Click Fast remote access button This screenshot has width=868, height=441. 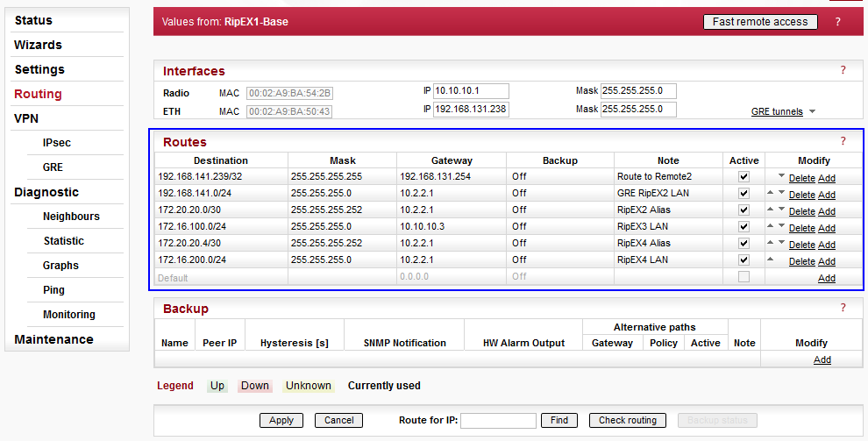pos(760,22)
